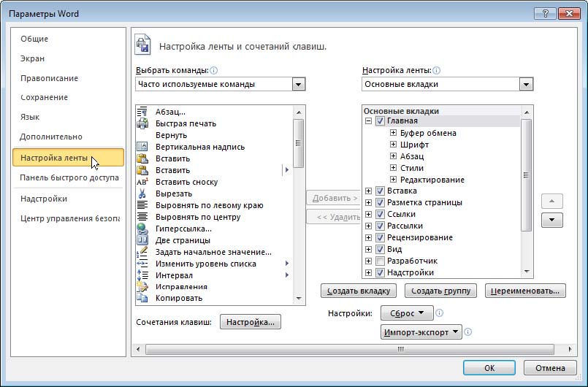This screenshot has height=387, width=588.
Task: Open the Сброс dropdown button
Action: [407, 313]
